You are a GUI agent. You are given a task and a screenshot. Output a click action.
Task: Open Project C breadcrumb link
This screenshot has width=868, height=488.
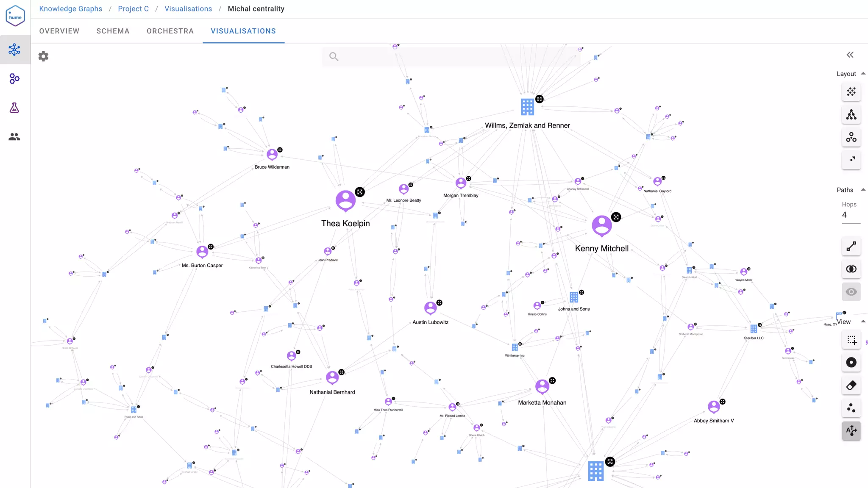pyautogui.click(x=133, y=9)
